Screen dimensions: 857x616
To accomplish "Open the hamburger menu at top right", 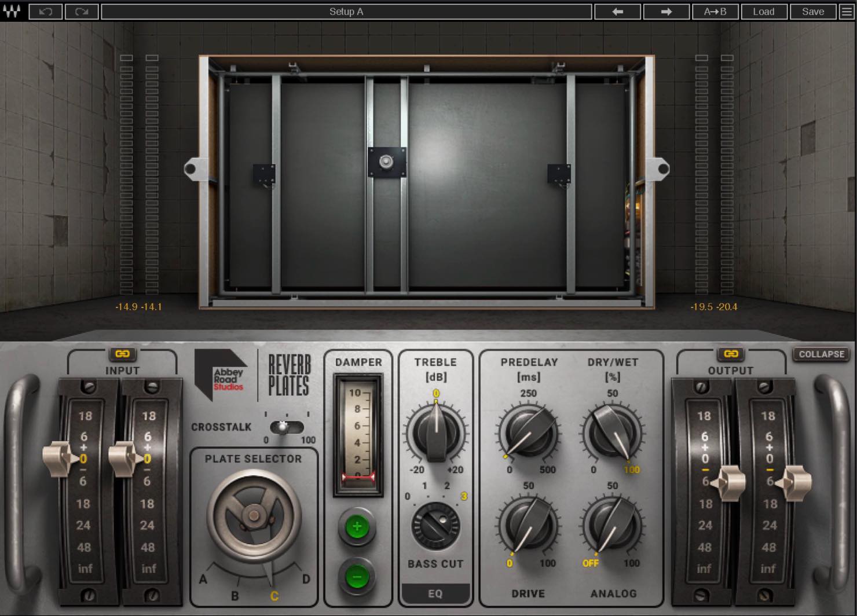I will click(x=847, y=12).
